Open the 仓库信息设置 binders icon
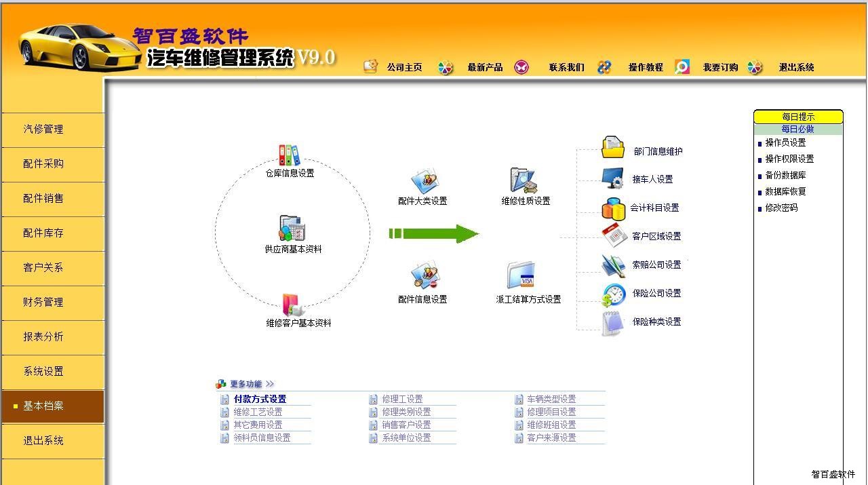The width and height of the screenshot is (868, 485). pos(290,155)
